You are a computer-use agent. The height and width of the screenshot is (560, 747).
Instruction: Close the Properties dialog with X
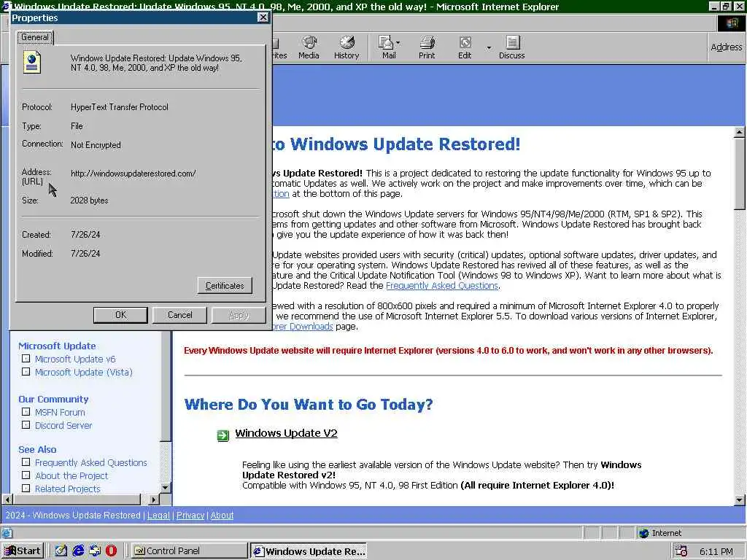pos(263,17)
